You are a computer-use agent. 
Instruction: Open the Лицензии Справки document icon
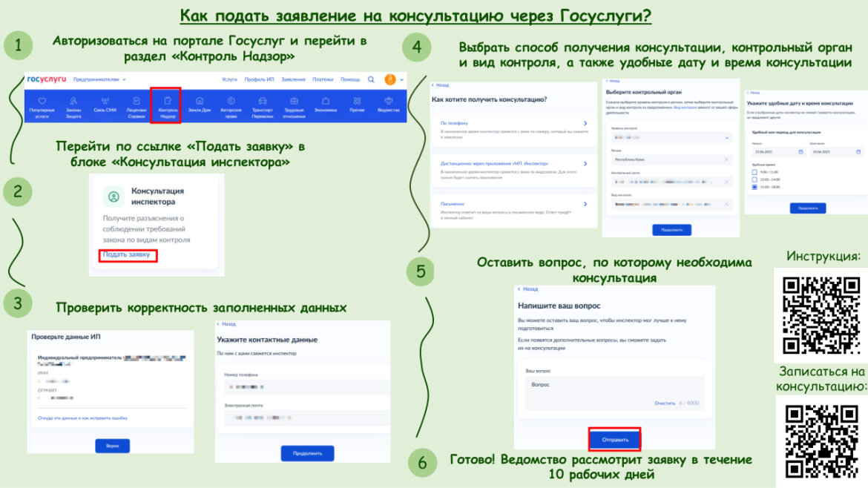(x=137, y=102)
